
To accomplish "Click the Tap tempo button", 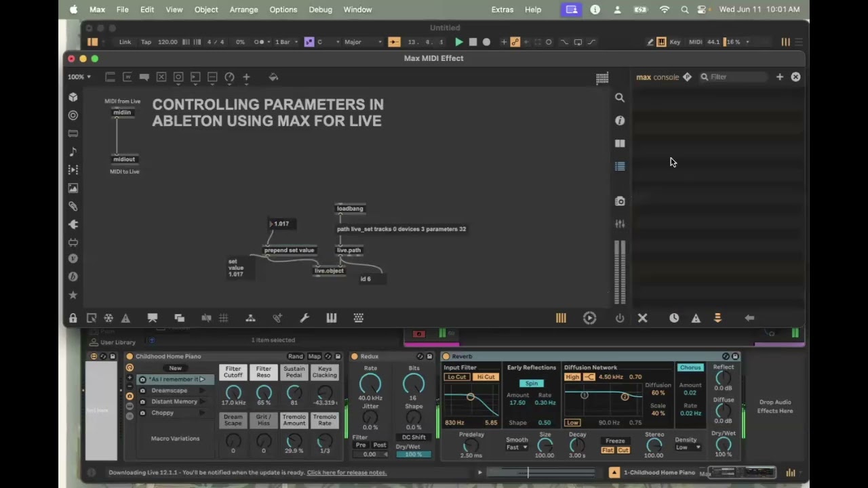I will [146, 42].
